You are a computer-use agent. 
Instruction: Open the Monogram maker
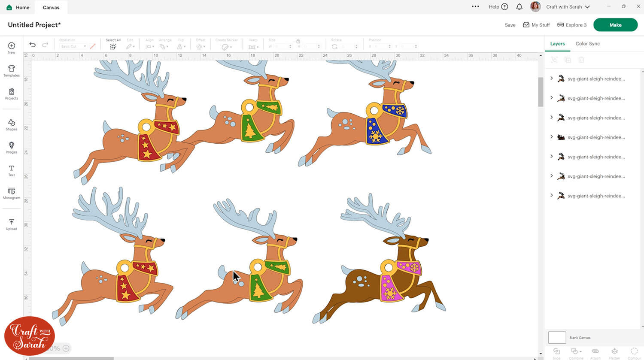pyautogui.click(x=12, y=193)
